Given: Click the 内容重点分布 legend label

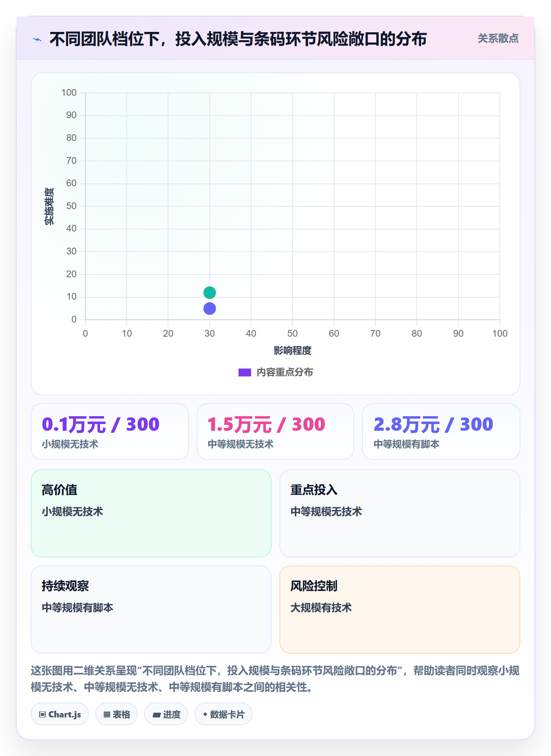Looking at the screenshot, I should tap(285, 372).
